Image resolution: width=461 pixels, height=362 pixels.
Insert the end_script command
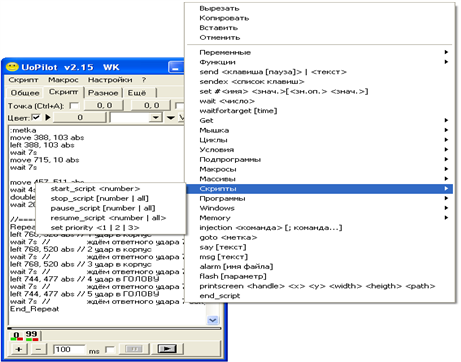(x=319, y=296)
